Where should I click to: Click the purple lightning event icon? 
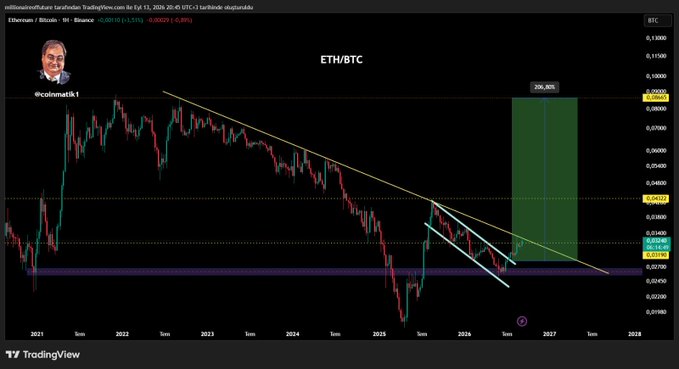[522, 321]
